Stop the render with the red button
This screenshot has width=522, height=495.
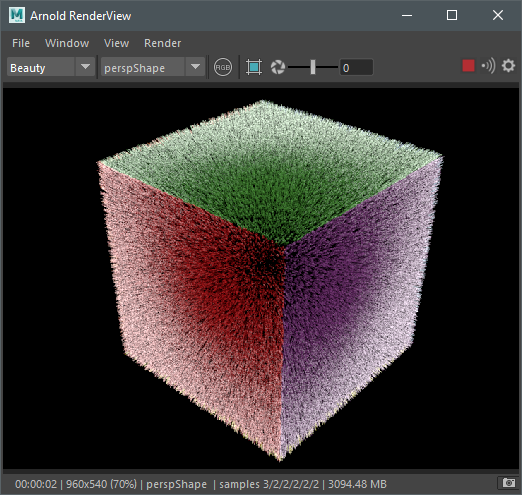click(x=468, y=66)
